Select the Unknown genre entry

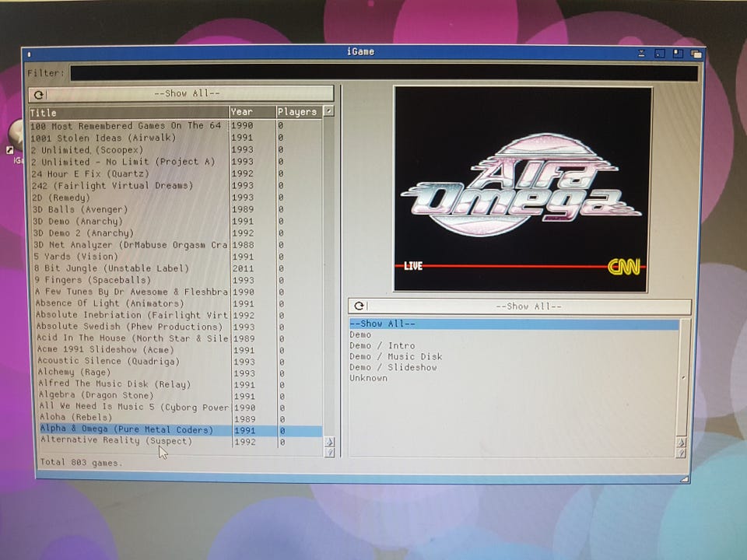[x=514, y=378]
